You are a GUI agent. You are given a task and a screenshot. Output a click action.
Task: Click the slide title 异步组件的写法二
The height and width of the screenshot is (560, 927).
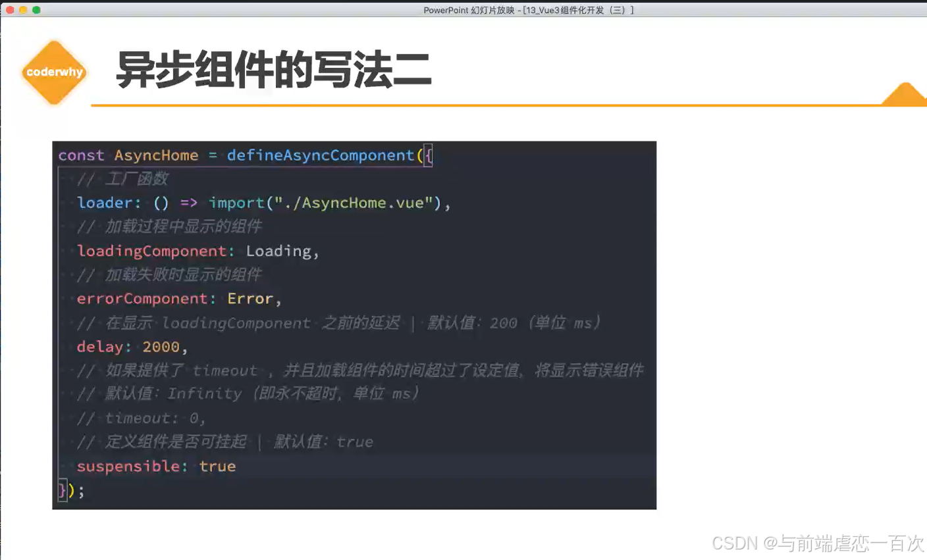click(x=274, y=70)
